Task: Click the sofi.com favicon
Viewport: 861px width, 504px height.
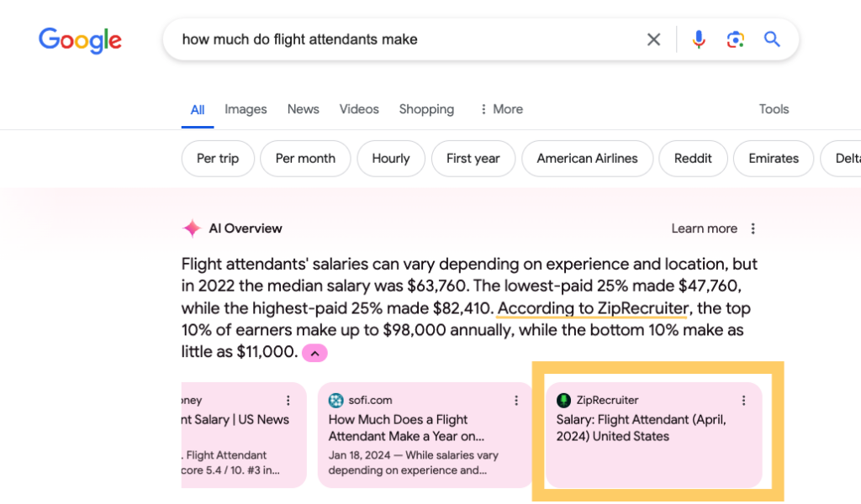Action: click(335, 400)
